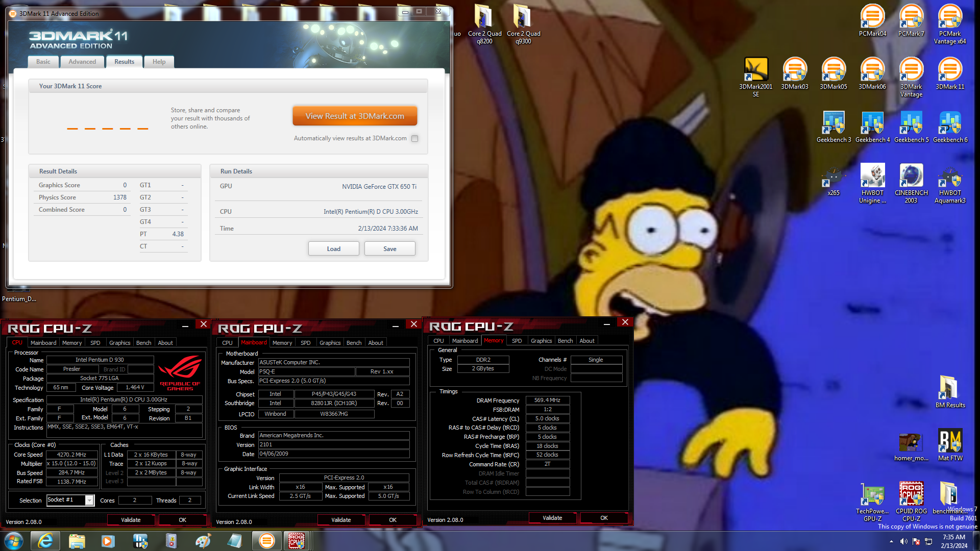Screen dimensions: 980x551
Task: Open Windows Explorer from the taskbar
Action: tap(77, 541)
